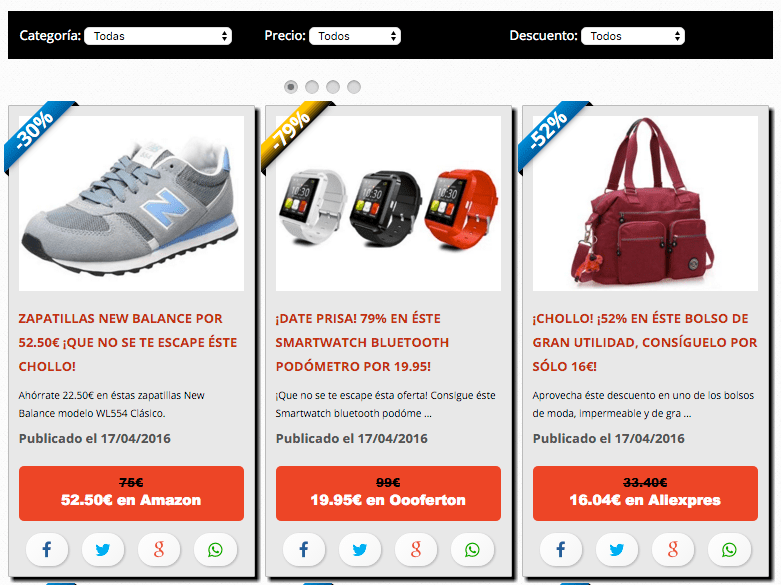Select the first carousel page dot
The image size is (781, 585).
[291, 87]
